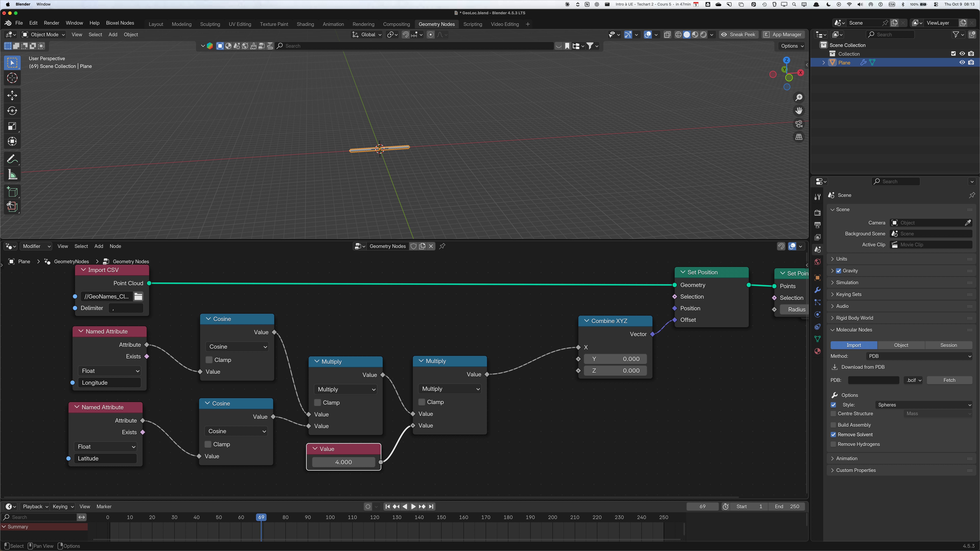980x551 pixels.
Task: Select the Cursor tool in viewport toolbar
Action: click(12, 78)
